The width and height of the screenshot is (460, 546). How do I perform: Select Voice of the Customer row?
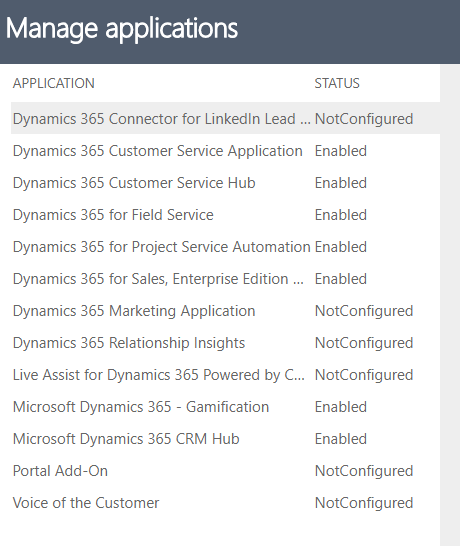[x=225, y=503]
